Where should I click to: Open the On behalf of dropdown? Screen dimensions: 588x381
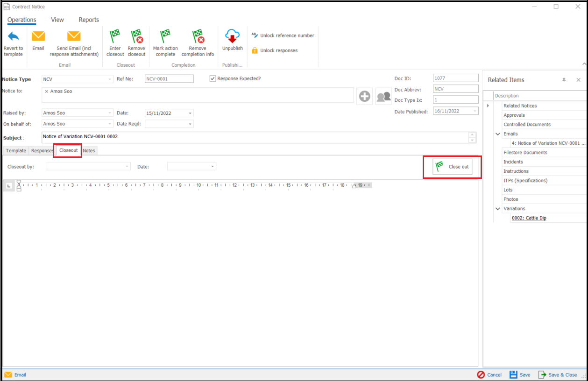point(110,124)
